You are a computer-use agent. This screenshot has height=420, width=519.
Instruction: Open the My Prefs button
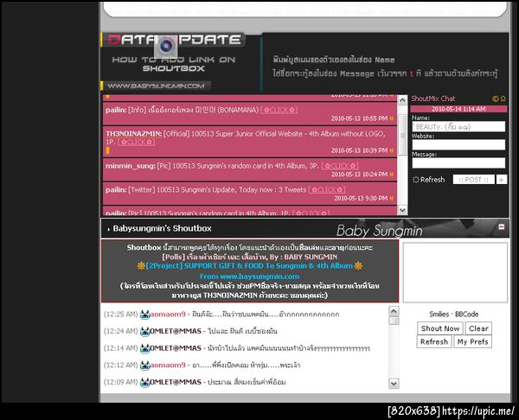(x=472, y=341)
